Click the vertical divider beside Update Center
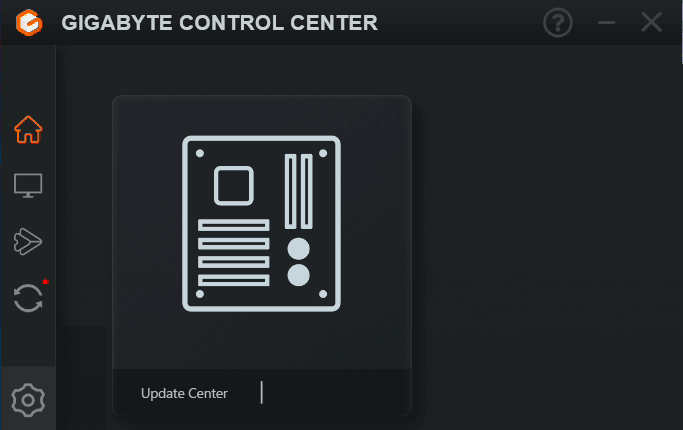Viewport: 683px width, 430px height. (262, 393)
